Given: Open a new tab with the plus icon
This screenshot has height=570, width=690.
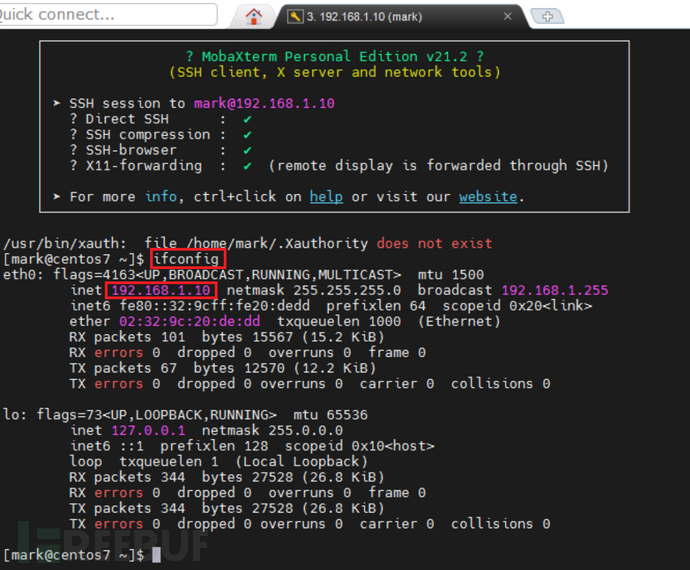Looking at the screenshot, I should point(547,17).
